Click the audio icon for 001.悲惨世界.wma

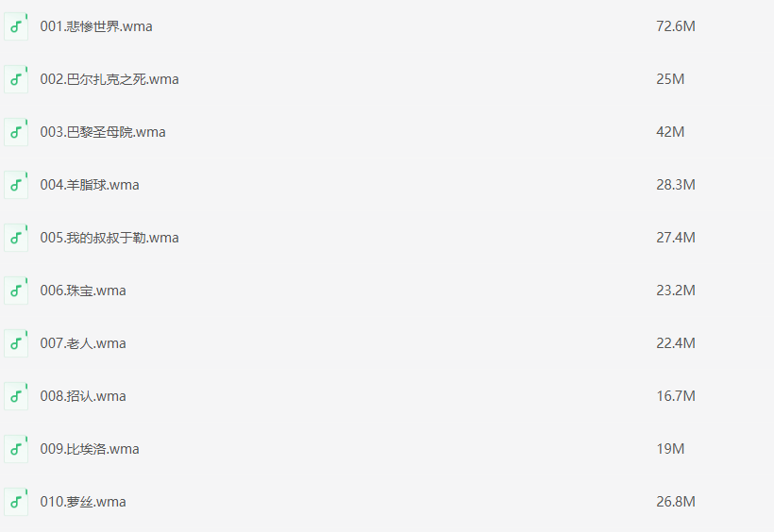point(16,26)
